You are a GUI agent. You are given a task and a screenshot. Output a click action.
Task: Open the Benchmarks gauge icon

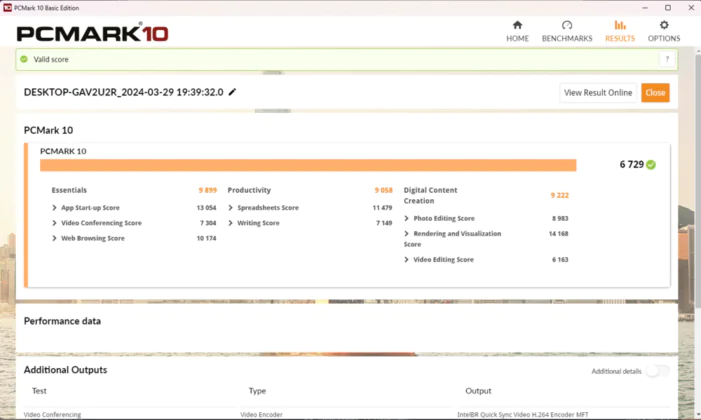567,25
